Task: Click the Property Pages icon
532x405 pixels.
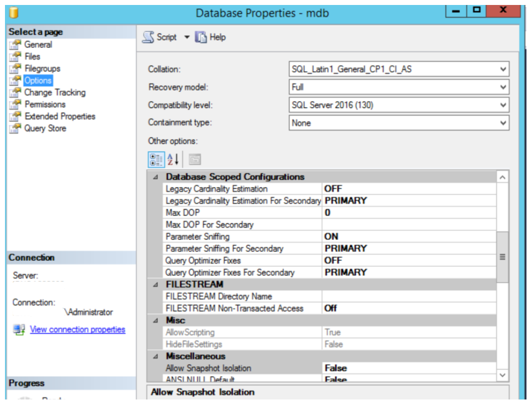Action: coord(194,160)
